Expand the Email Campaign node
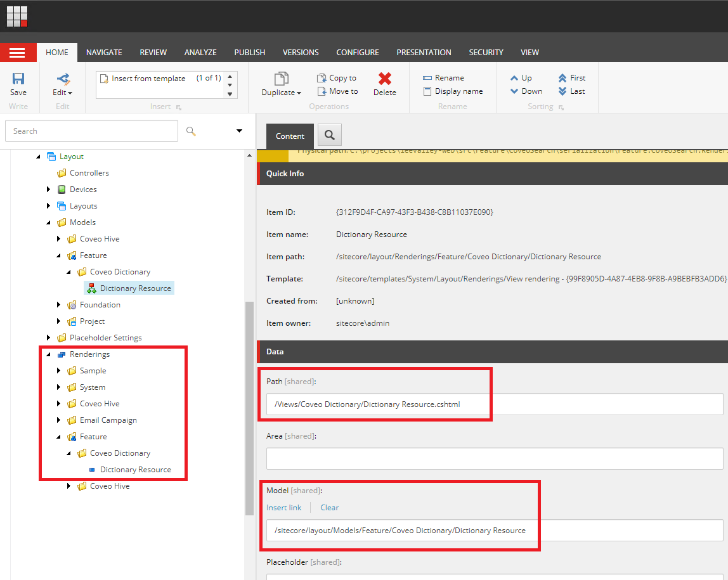Screen dimensions: 728x580 58,420
